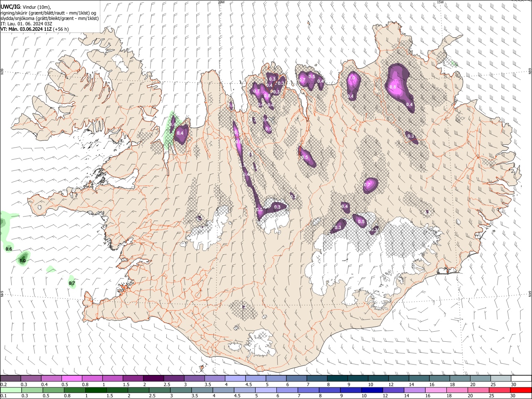Pick the periwinkle 5–6 swatch, bottom scale
This screenshot has width=532, height=399.
coord(266,390)
